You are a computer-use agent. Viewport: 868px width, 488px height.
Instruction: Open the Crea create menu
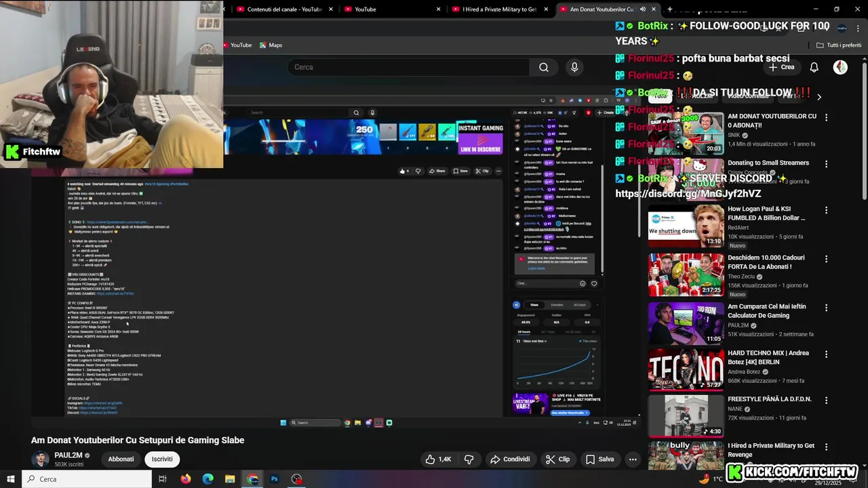pyautogui.click(x=782, y=67)
